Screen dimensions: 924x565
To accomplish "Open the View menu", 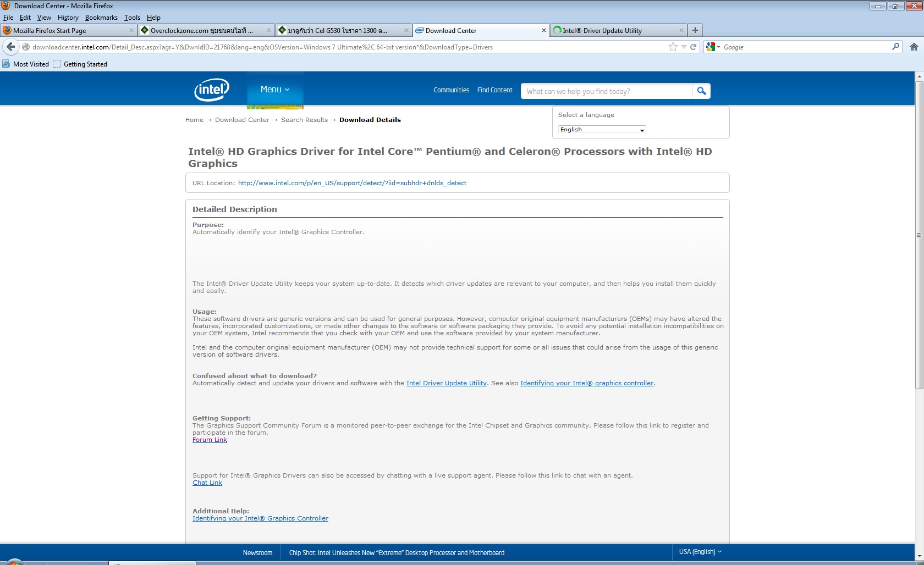I will (44, 18).
